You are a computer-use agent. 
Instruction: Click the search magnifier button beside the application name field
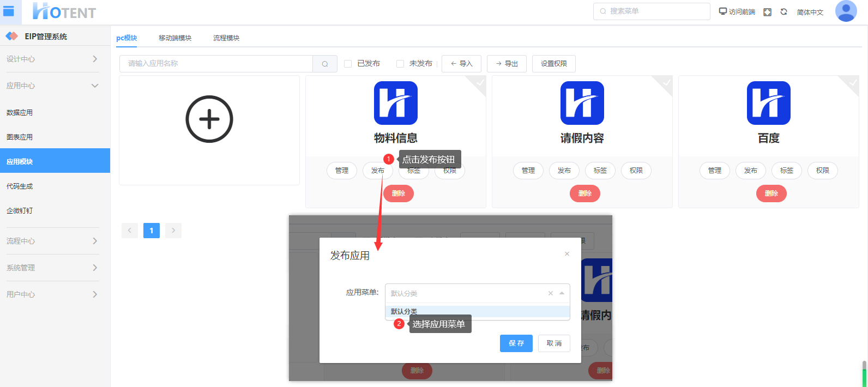coord(325,64)
